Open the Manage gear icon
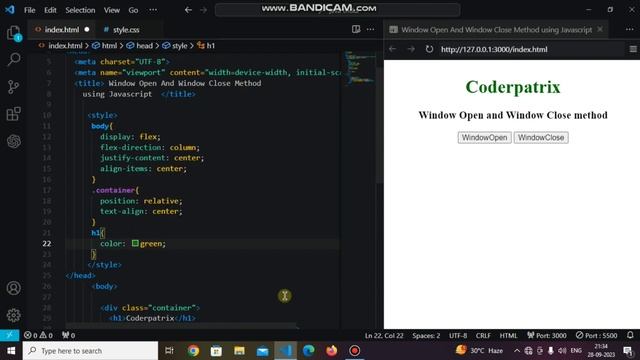The width and height of the screenshot is (640, 360). click(13, 315)
